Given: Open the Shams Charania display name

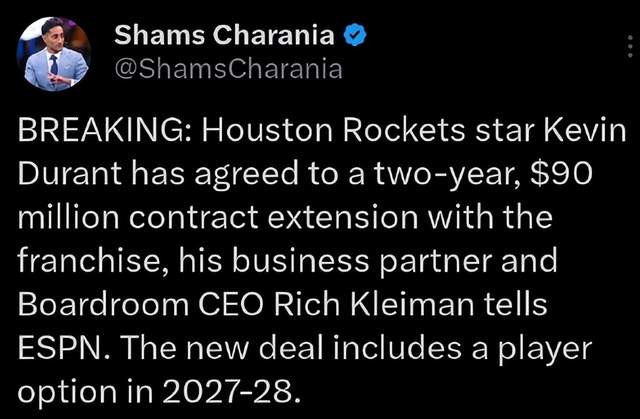Looking at the screenshot, I should pos(225,38).
